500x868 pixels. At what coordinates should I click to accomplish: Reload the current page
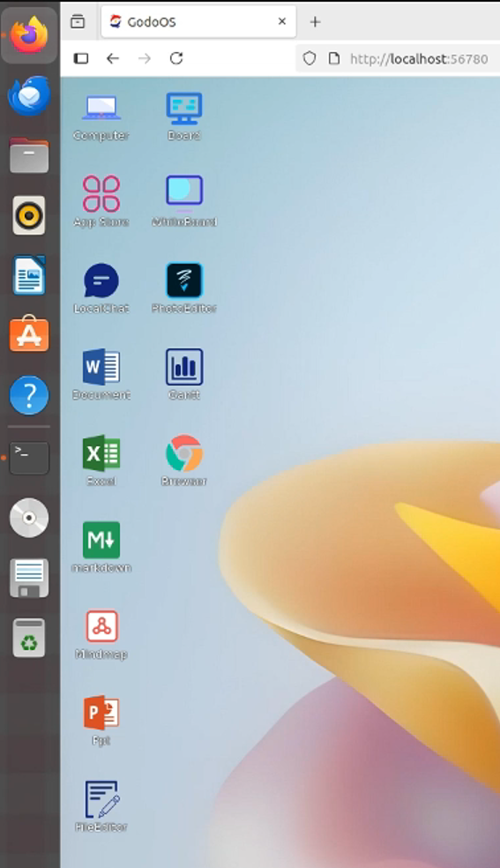[176, 58]
